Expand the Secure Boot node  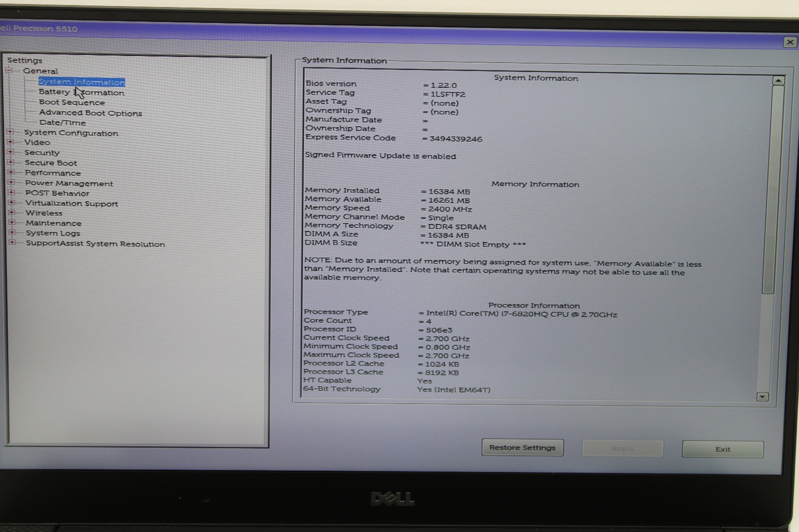click(x=10, y=162)
